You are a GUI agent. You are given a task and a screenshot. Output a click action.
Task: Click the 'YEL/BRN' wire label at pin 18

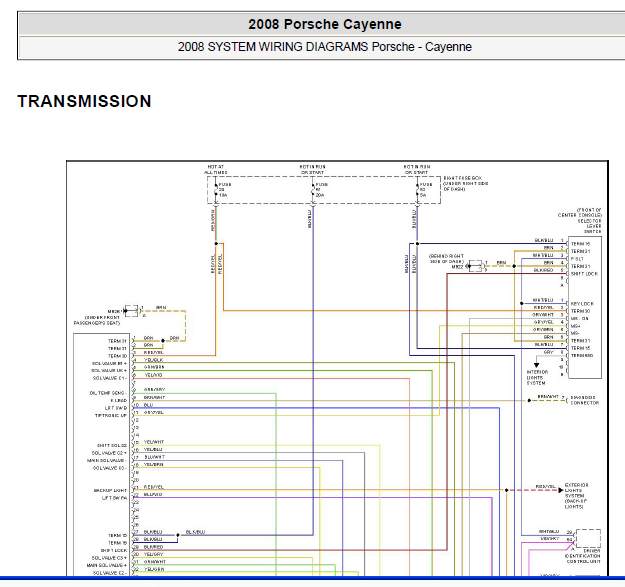[153, 464]
